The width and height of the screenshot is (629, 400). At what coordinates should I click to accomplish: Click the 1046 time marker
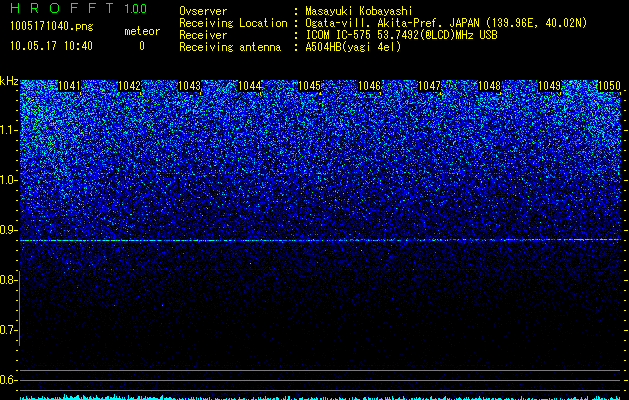click(x=369, y=86)
